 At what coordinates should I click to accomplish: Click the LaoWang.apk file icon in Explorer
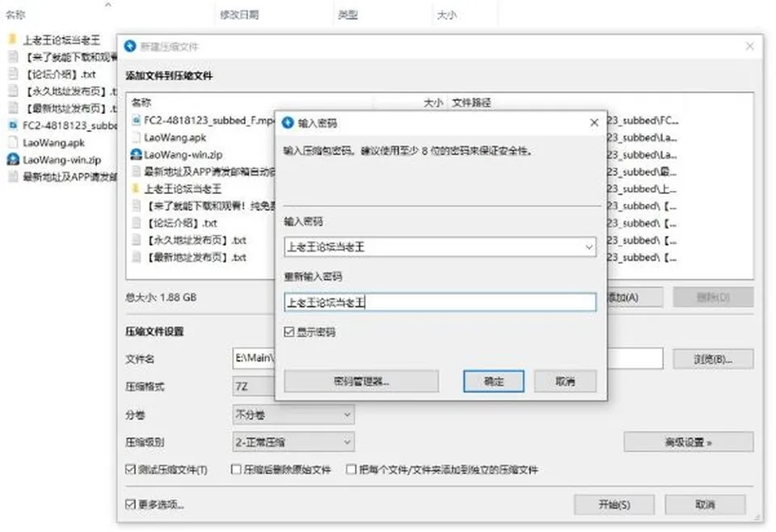(14, 142)
